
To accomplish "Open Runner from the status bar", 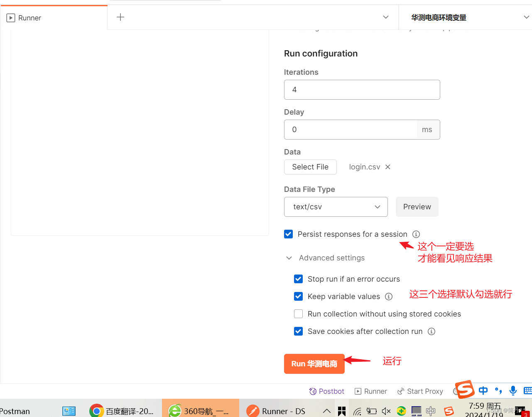I will 371,391.
